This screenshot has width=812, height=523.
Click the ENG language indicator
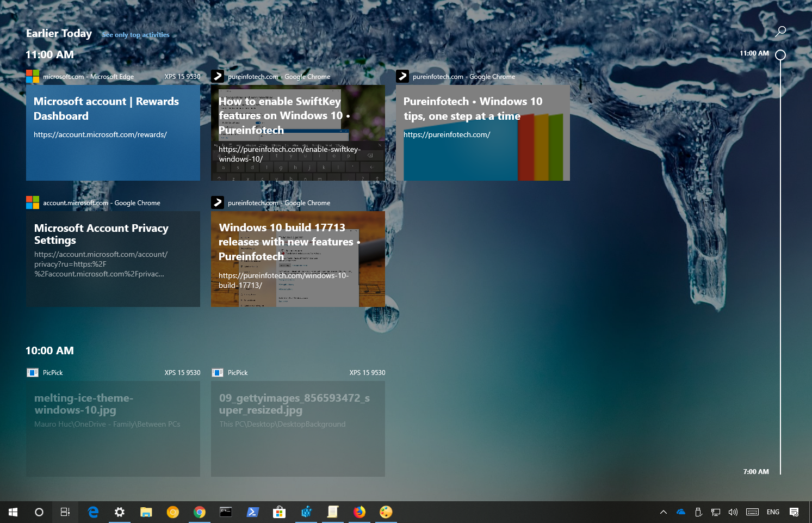773,512
